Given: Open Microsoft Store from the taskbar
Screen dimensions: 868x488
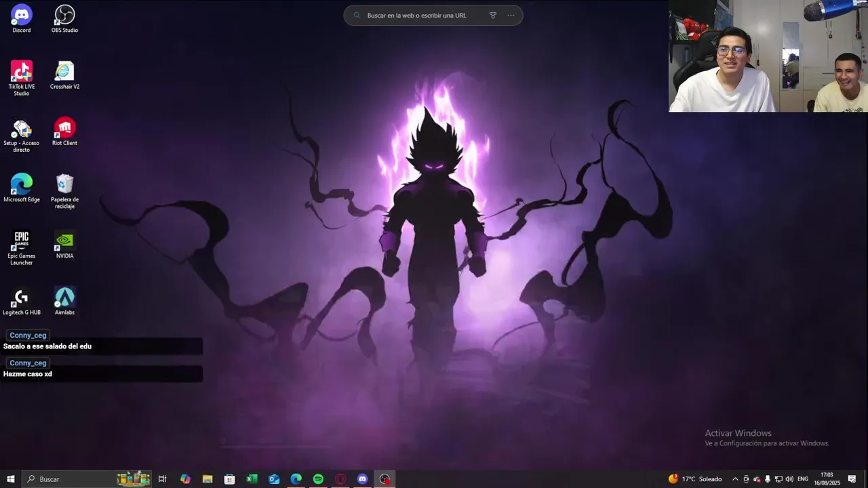Looking at the screenshot, I should coord(229,479).
